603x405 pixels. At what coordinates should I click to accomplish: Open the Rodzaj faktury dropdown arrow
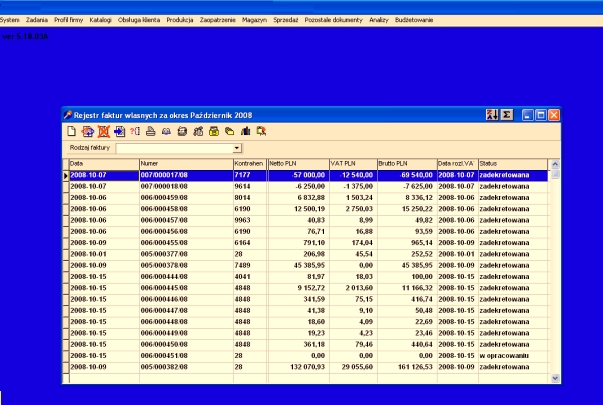(x=237, y=148)
